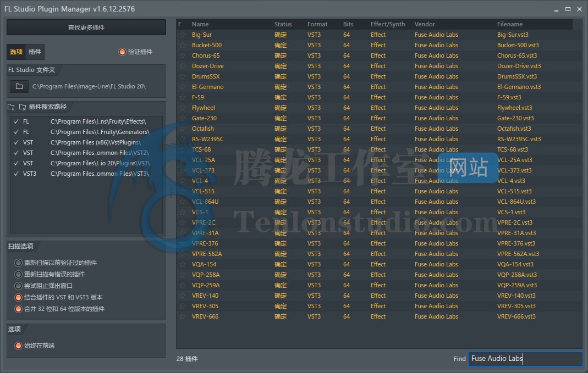Disable 结合插件的 VST 和 VST3 版本
The width and height of the screenshot is (588, 373).
coord(18,297)
